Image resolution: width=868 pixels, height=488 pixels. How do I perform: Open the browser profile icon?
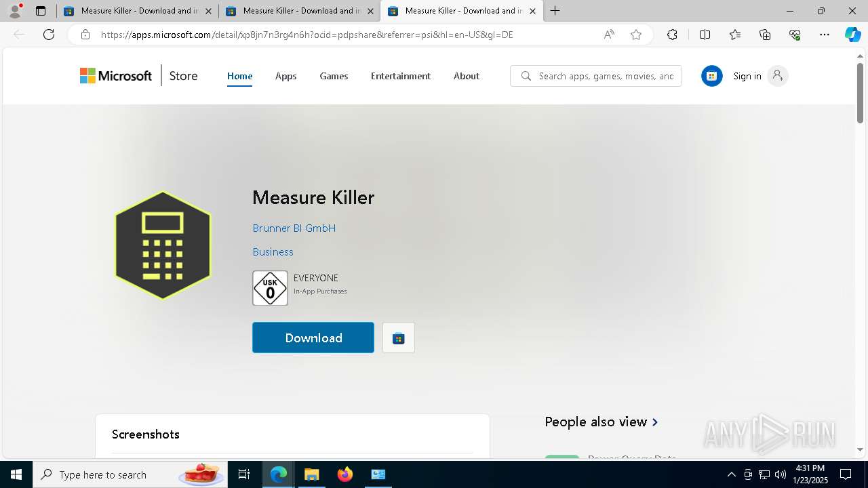tap(15, 11)
